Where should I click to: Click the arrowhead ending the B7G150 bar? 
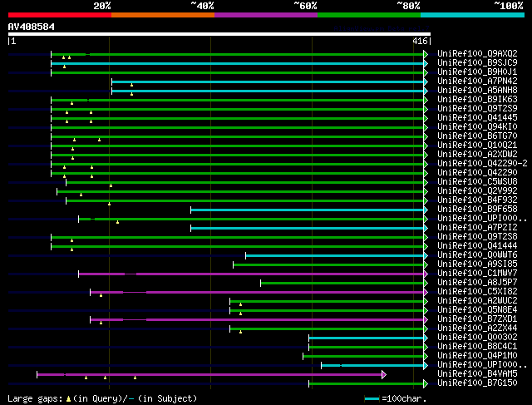(x=426, y=383)
